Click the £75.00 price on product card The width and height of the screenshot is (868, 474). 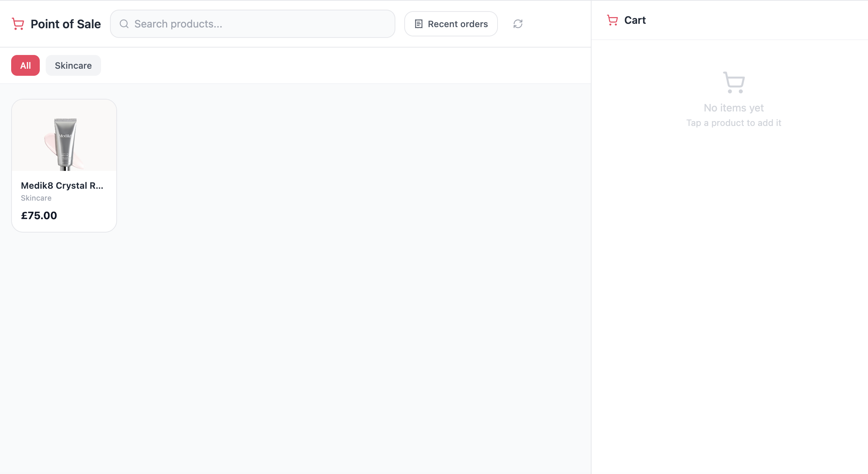point(39,215)
